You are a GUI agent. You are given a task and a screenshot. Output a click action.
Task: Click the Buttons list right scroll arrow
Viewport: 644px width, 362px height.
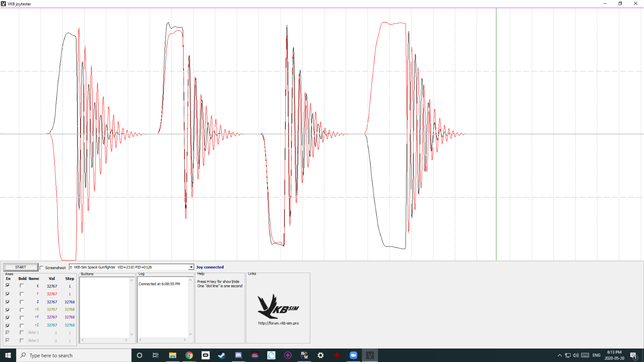click(126, 340)
